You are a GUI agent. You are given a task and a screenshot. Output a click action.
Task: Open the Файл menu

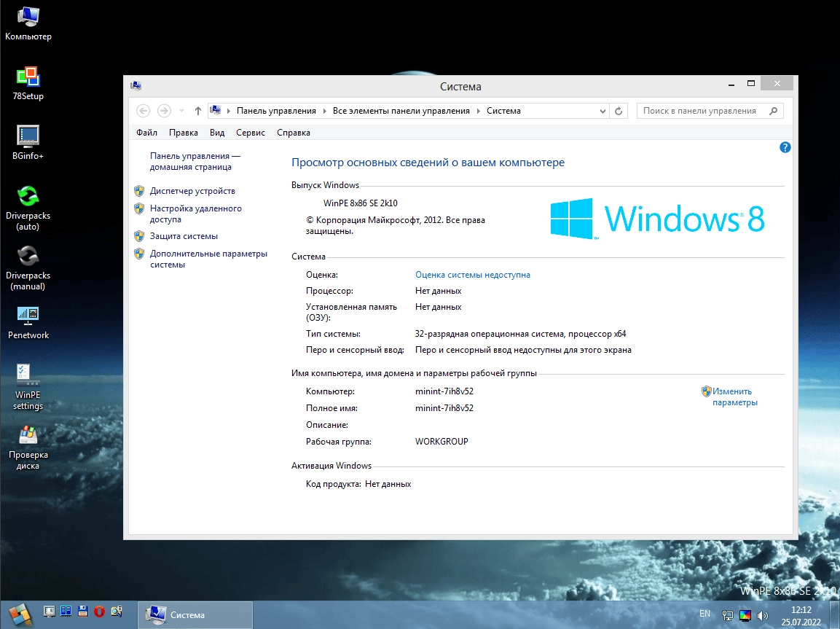(146, 133)
